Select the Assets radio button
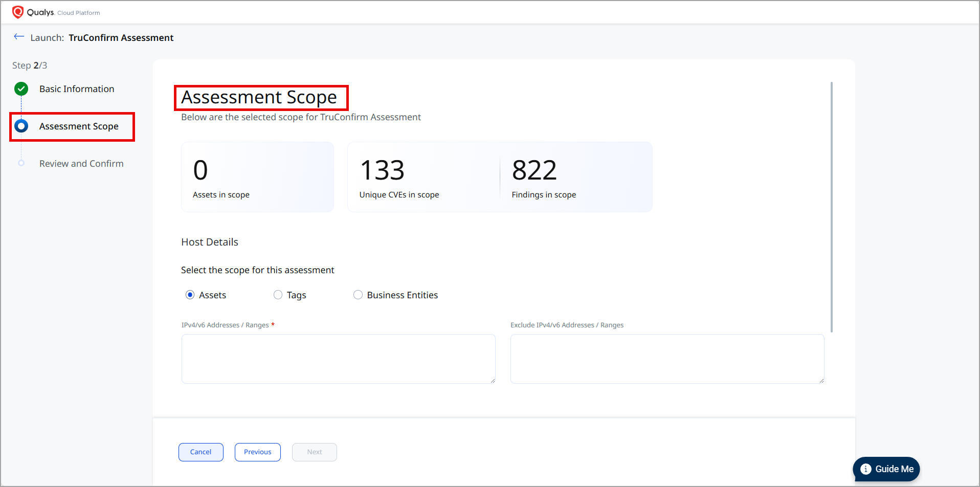The height and width of the screenshot is (487, 980). 190,295
